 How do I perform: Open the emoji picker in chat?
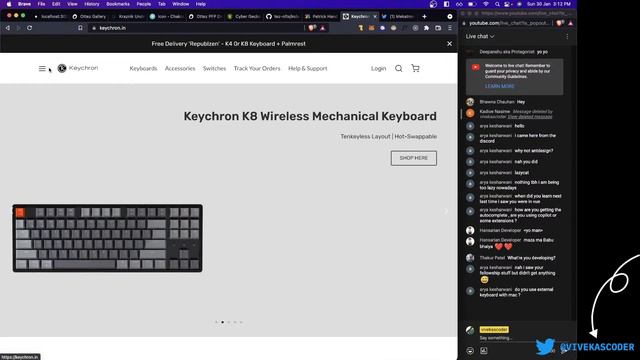click(x=470, y=351)
